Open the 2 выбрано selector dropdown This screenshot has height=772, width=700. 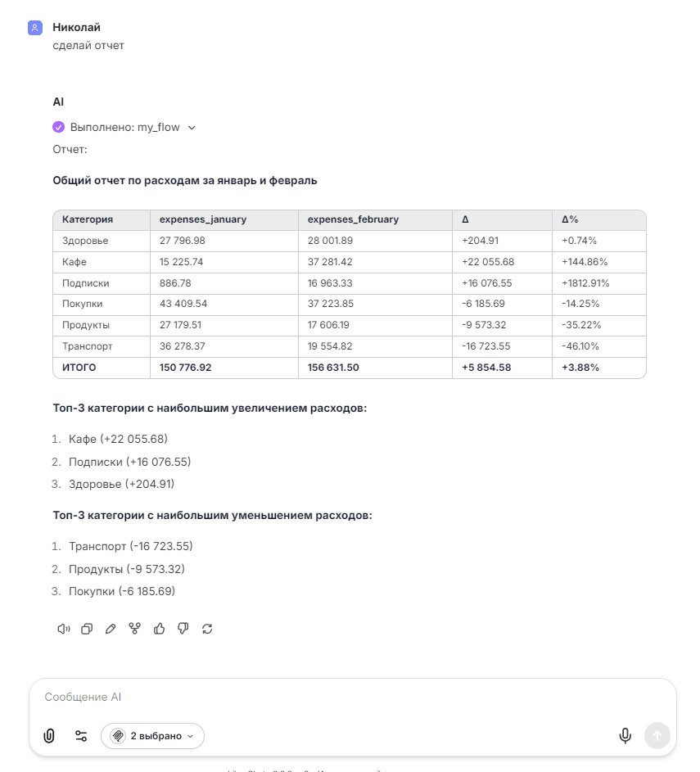[x=152, y=736]
